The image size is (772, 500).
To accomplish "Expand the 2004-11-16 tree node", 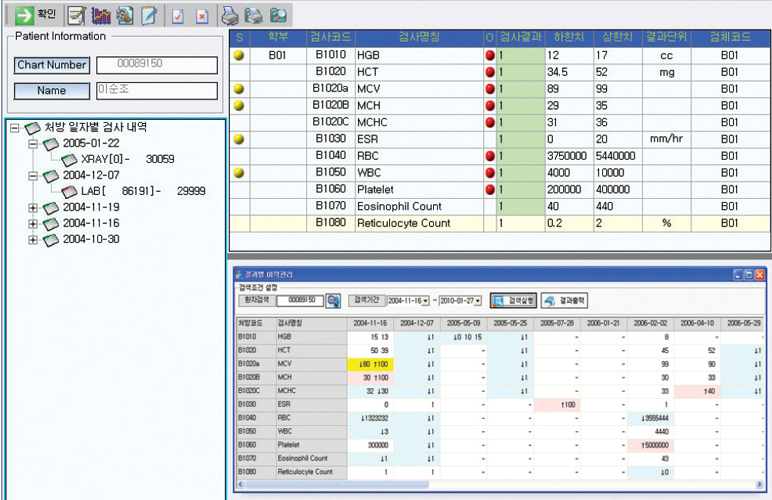I will (33, 224).
